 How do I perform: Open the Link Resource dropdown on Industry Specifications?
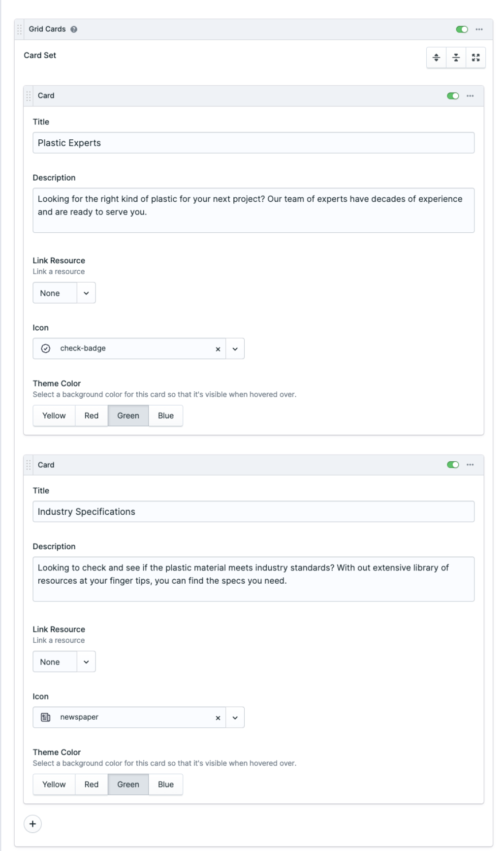point(86,661)
